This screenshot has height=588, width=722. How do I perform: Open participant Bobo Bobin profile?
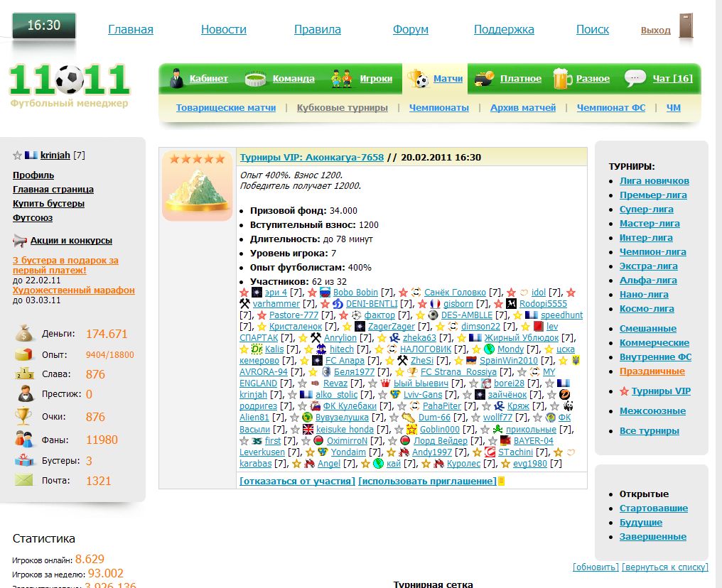click(x=355, y=293)
